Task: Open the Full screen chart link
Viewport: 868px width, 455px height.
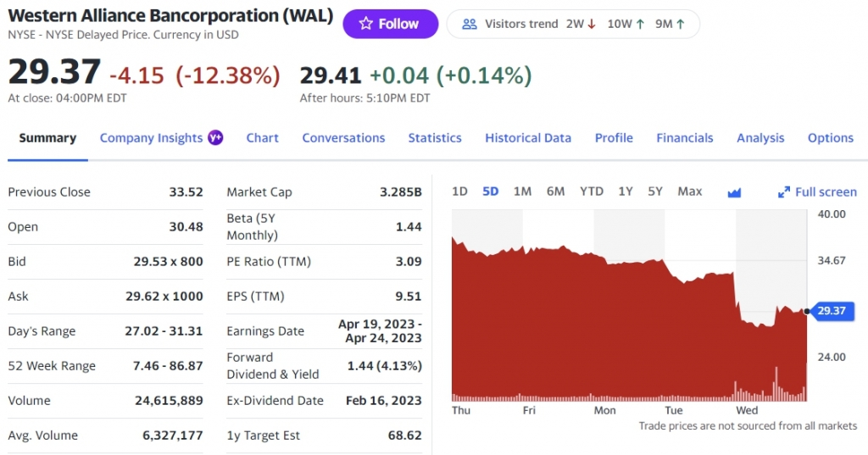Action: (x=826, y=192)
